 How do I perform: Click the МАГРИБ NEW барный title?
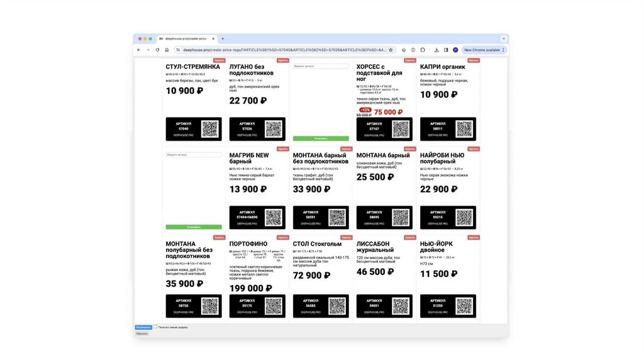pyautogui.click(x=249, y=158)
